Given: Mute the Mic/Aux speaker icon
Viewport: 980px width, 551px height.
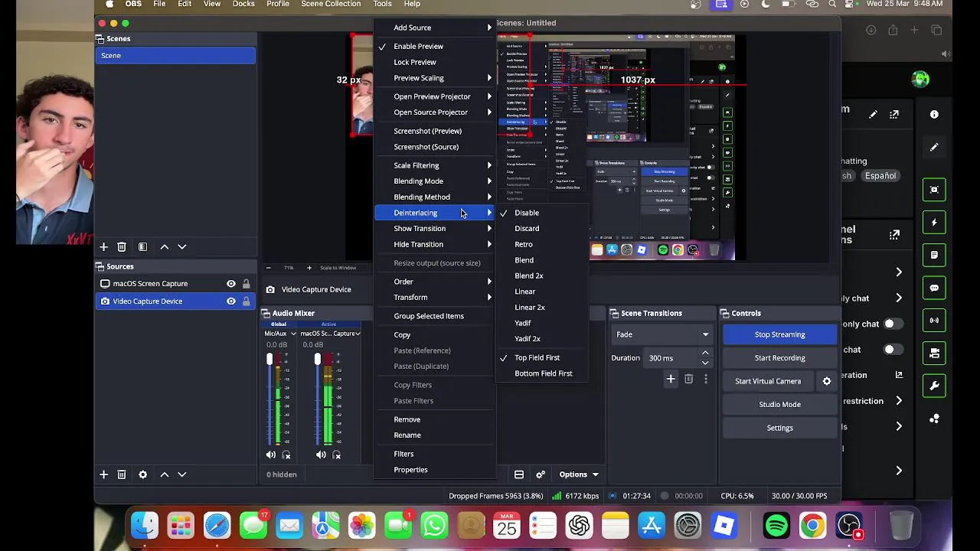Looking at the screenshot, I should coord(270,455).
